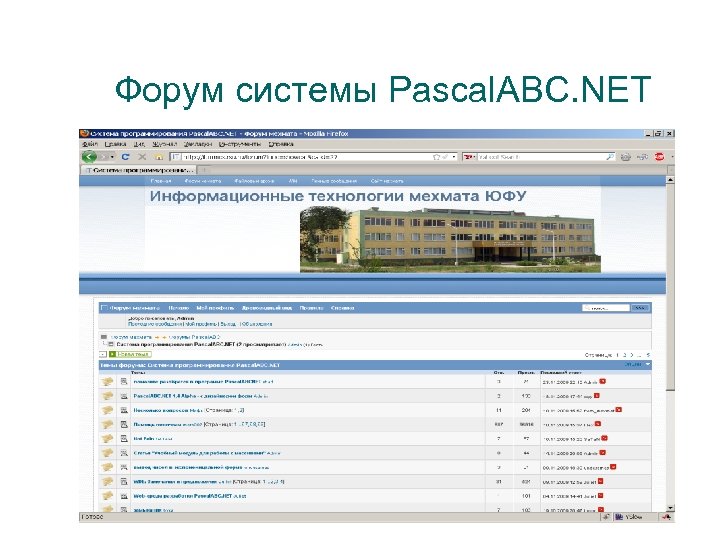Bookmark page with the star in address bar
720x540 pixels.
[436, 157]
